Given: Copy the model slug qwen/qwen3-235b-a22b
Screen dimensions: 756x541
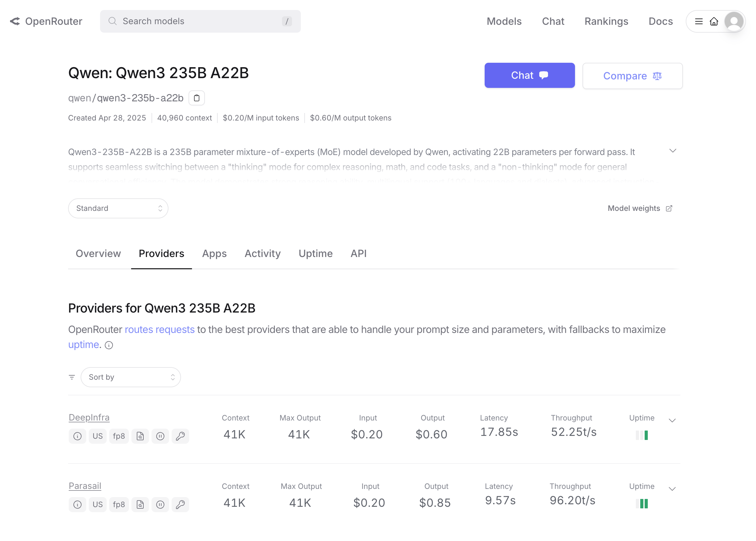Looking at the screenshot, I should 196,98.
